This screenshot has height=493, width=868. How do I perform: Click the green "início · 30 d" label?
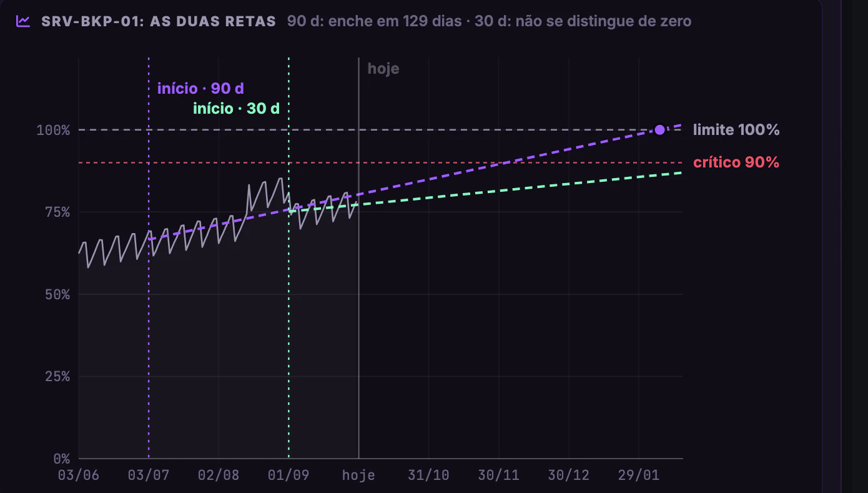pos(236,109)
